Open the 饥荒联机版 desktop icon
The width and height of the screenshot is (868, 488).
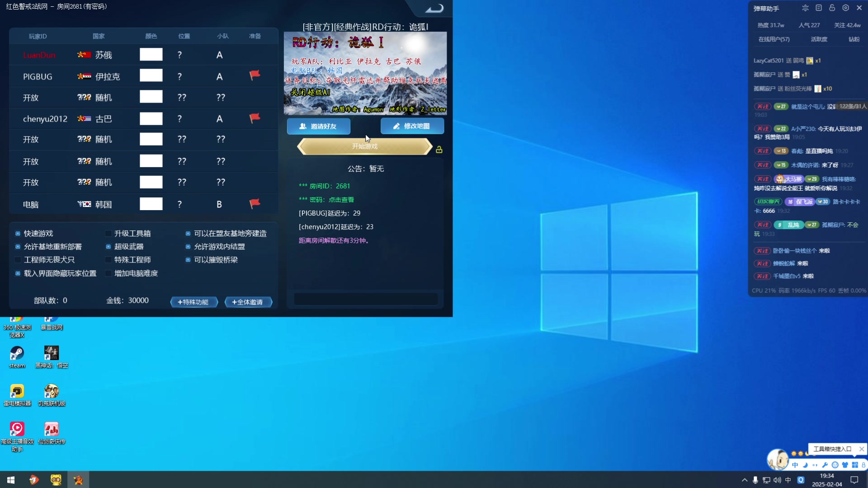click(x=52, y=395)
